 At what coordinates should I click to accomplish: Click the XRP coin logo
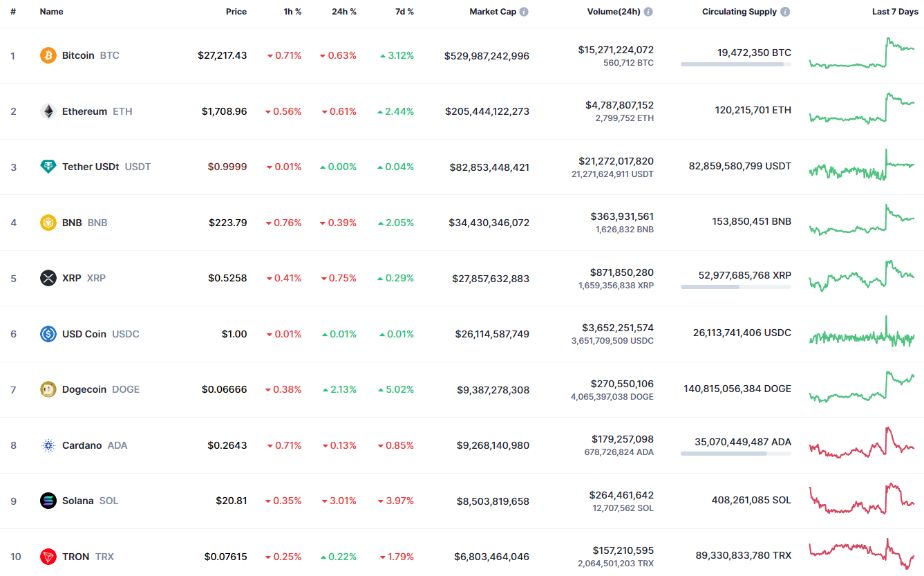pyautogui.click(x=48, y=278)
